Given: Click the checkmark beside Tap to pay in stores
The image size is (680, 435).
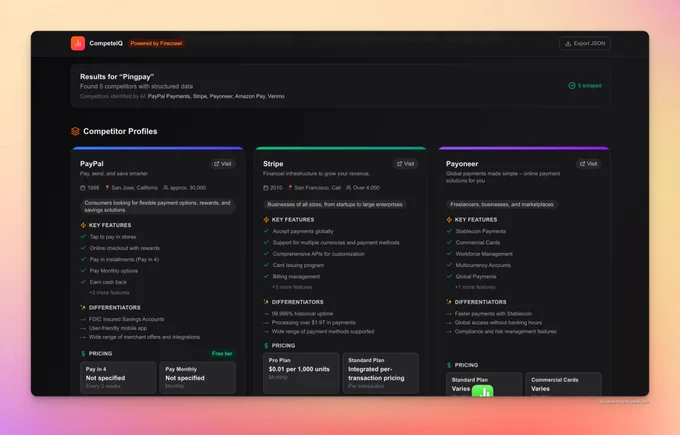Looking at the screenshot, I should coord(83,236).
